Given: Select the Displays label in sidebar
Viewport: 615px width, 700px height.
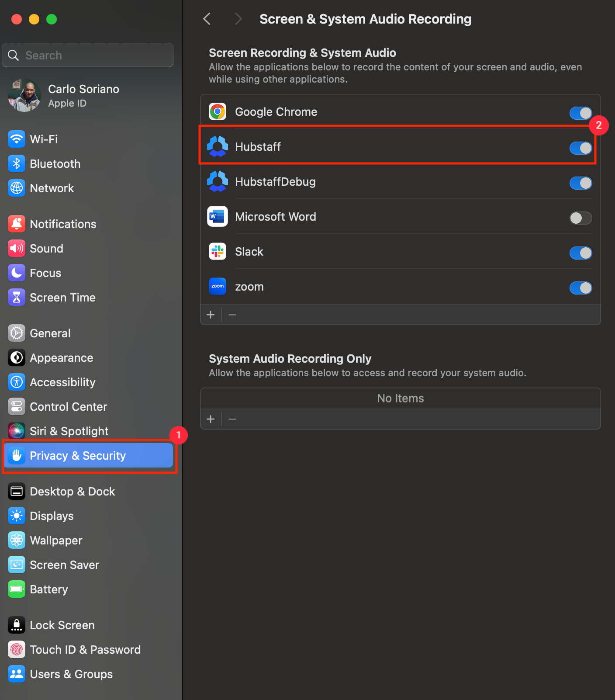Looking at the screenshot, I should (x=52, y=516).
